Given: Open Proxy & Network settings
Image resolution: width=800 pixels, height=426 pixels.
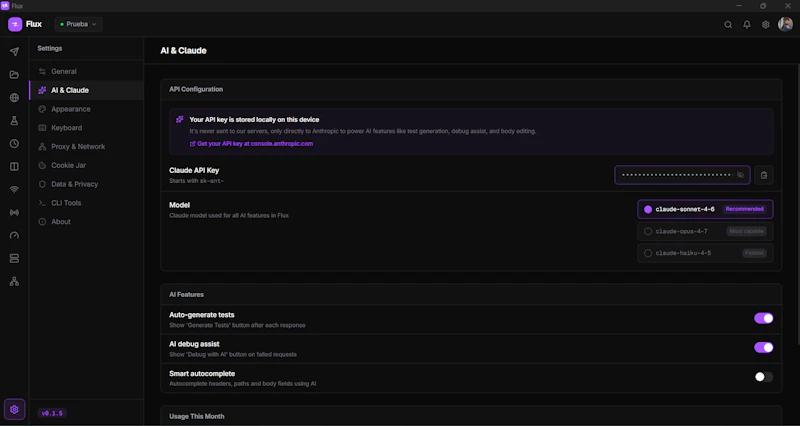Looking at the screenshot, I should pos(86,146).
